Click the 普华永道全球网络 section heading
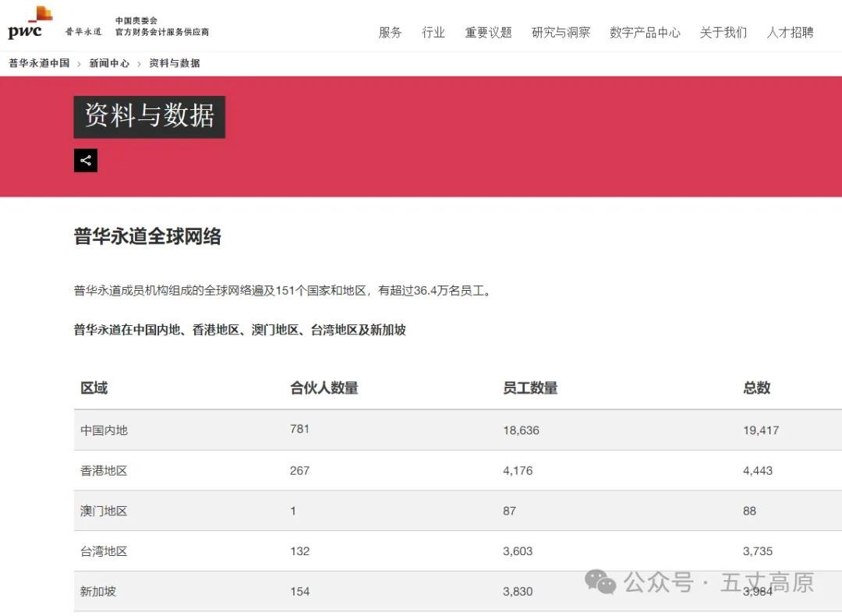842x616 pixels. [147, 236]
